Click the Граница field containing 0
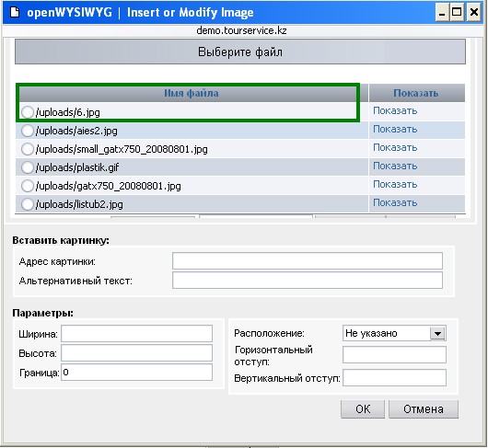 [x=136, y=373]
